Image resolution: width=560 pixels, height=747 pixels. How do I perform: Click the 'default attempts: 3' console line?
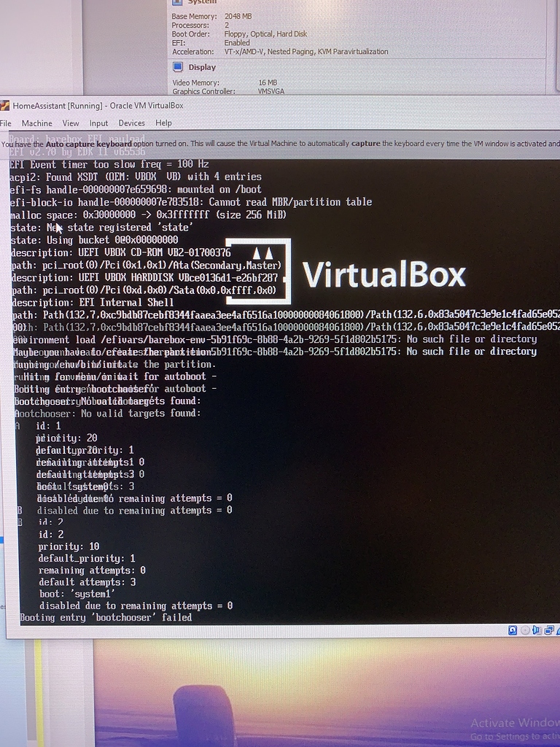[x=87, y=582]
